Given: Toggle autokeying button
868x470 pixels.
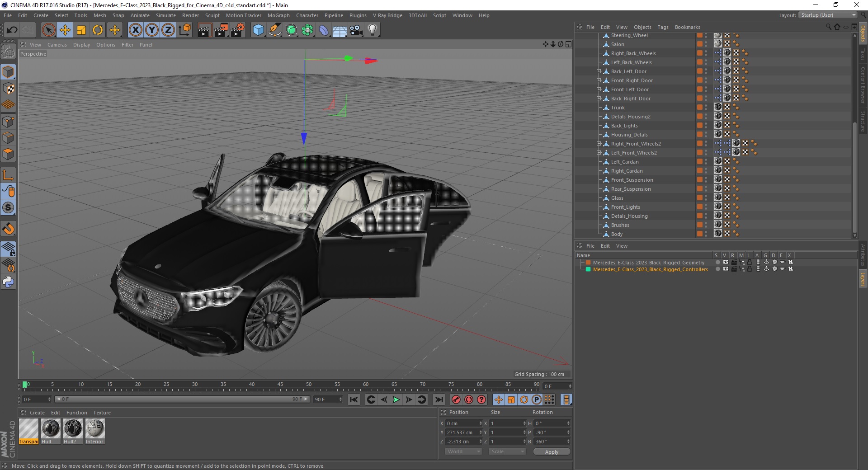Looking at the screenshot, I should tap(469, 399).
